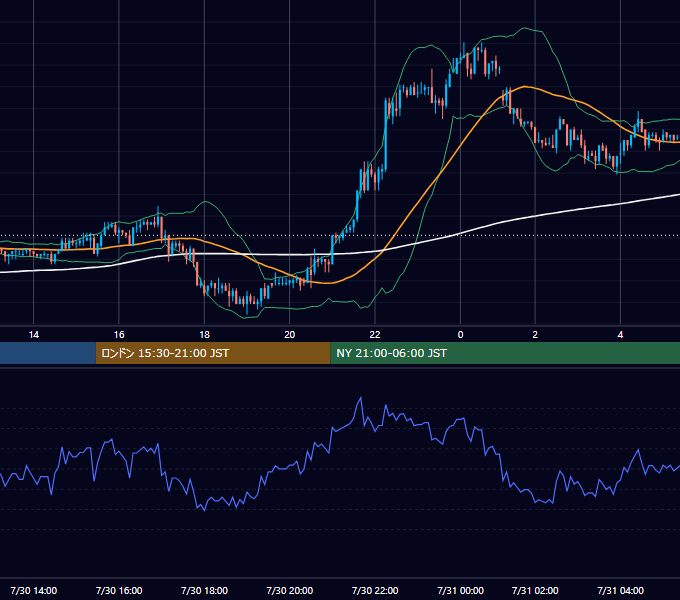Click the 22 hour axis label
Image resolution: width=680 pixels, height=600 pixels.
click(x=375, y=334)
